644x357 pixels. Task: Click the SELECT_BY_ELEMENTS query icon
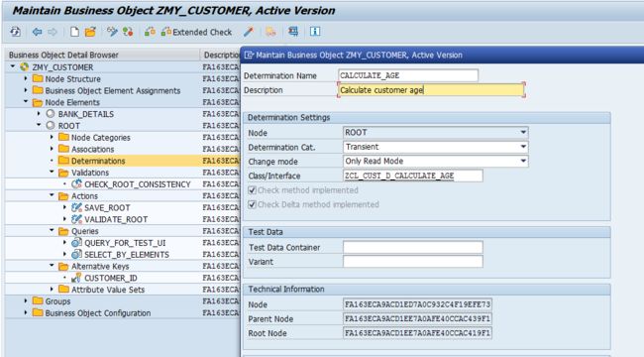(76, 255)
